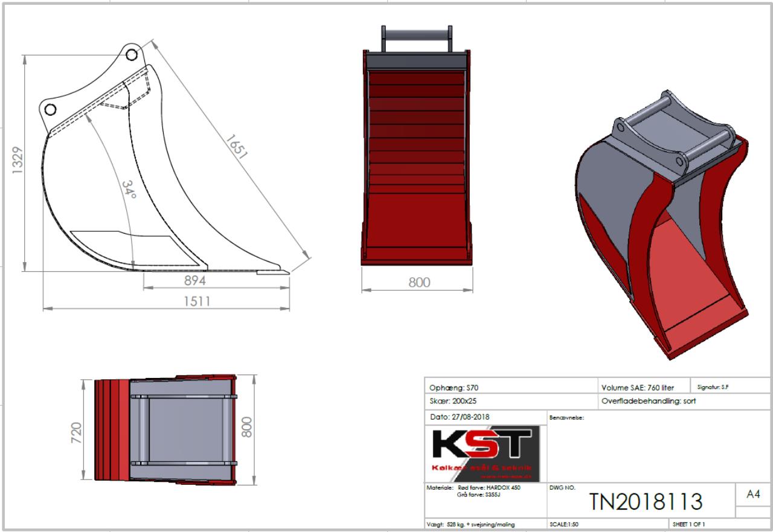
Task: Select the red front view of bucket
Action: (415, 157)
